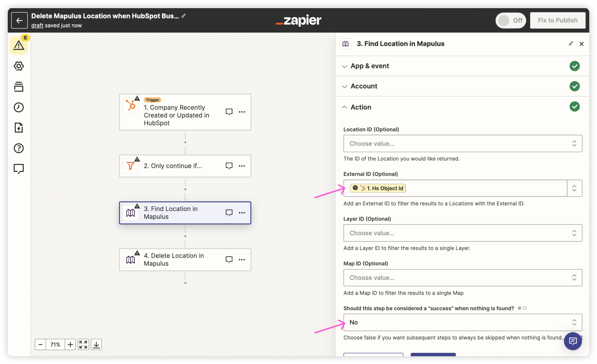Add comment on Company Recently Created step
The width and height of the screenshot is (597, 364).
coord(229,112)
